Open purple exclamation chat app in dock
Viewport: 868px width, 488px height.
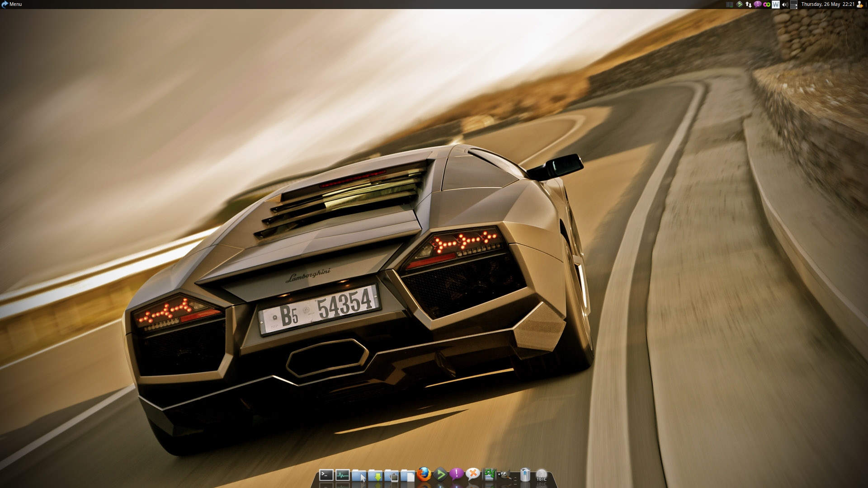tap(457, 474)
